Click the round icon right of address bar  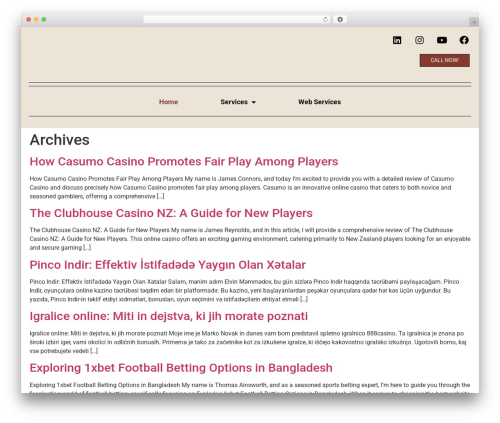(340, 19)
